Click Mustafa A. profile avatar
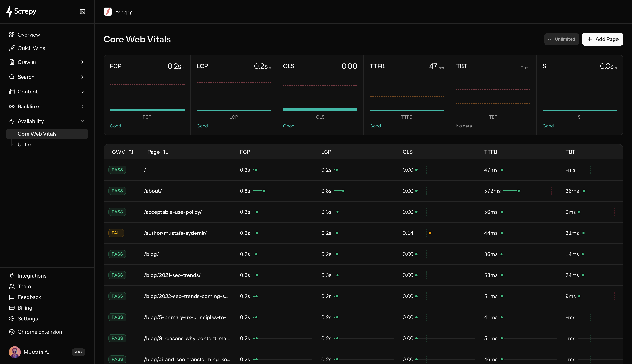This screenshot has height=364, width=632. pos(15,352)
